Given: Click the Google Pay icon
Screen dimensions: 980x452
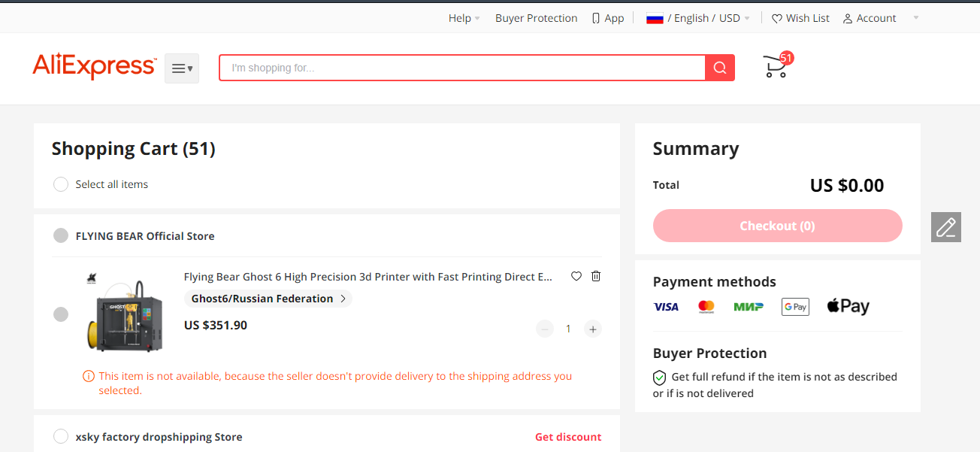Looking at the screenshot, I should pyautogui.click(x=795, y=307).
